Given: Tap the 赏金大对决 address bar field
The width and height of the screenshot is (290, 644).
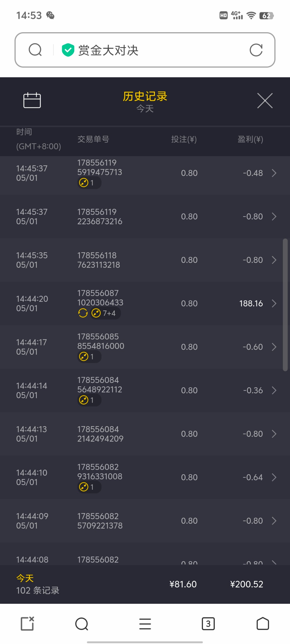Looking at the screenshot, I should pyautogui.click(x=150, y=50).
